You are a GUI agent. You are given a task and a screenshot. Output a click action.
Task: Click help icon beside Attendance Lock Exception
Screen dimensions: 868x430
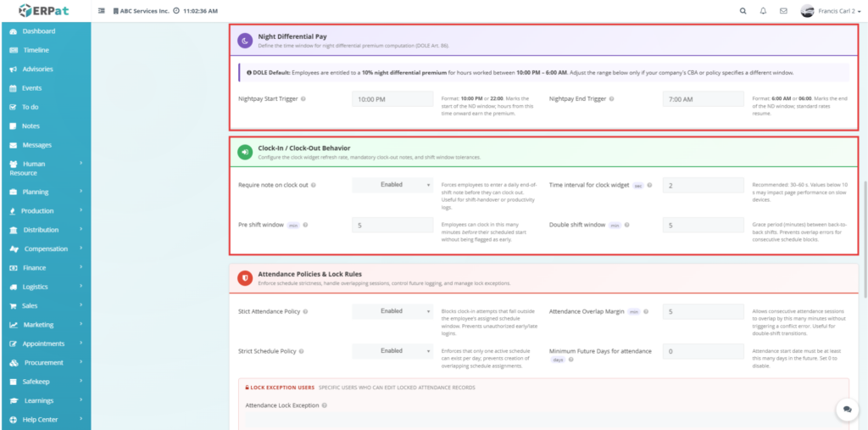324,405
